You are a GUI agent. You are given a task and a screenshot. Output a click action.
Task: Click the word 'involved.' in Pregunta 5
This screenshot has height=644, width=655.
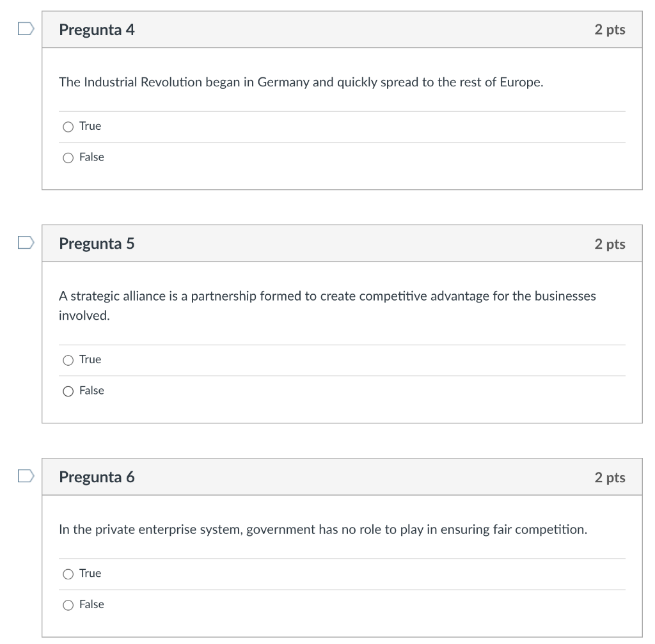(x=84, y=316)
